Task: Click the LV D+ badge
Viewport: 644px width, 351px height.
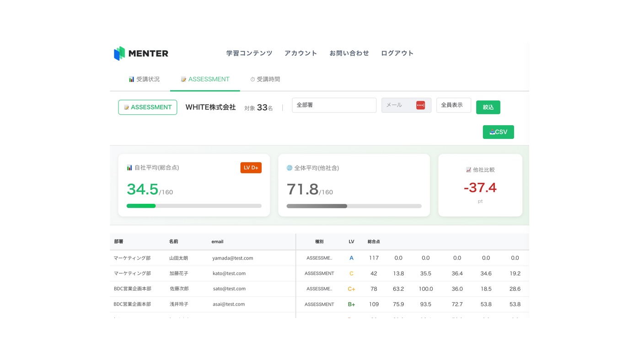Action: [251, 168]
